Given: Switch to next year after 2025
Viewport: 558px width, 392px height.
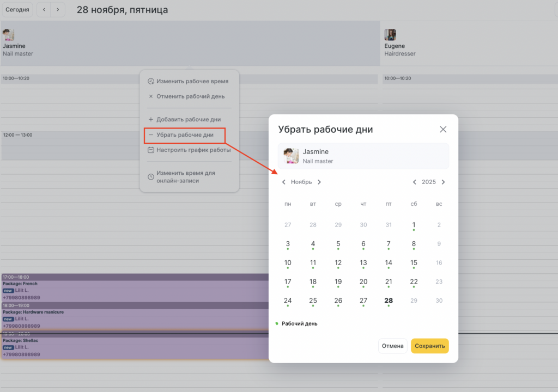Looking at the screenshot, I should (443, 182).
